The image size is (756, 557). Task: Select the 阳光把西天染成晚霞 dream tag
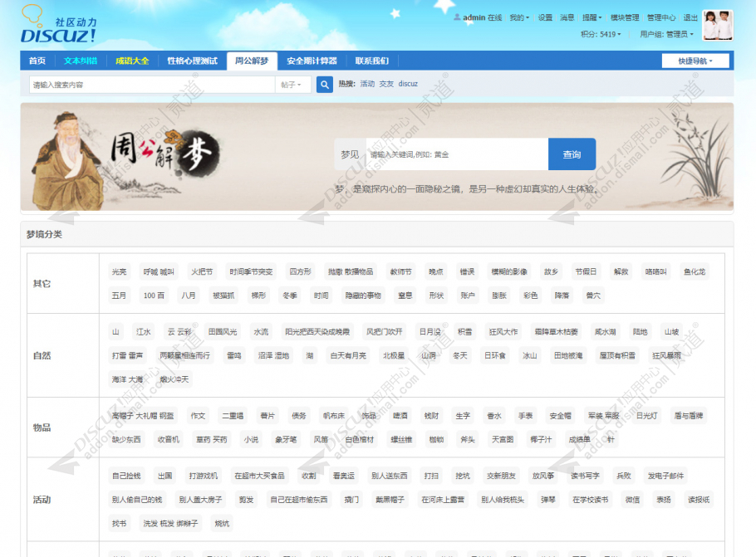[x=317, y=332]
